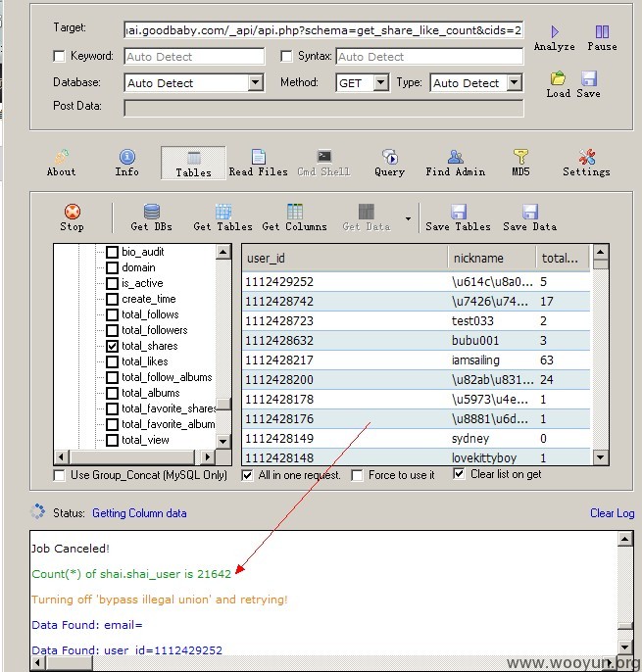
Task: Open the Cmd Shell section
Action: (x=323, y=163)
